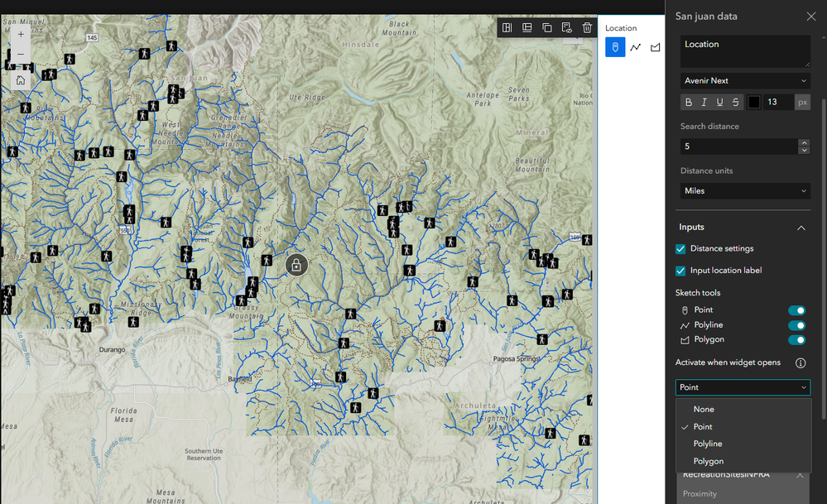Image resolution: width=827 pixels, height=504 pixels.
Task: Open the Miles distance units dropdown
Action: point(745,191)
